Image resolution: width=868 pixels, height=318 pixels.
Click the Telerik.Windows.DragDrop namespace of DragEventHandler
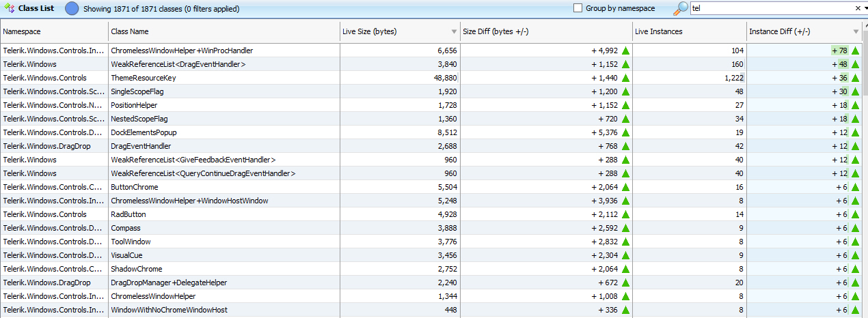[x=46, y=146]
